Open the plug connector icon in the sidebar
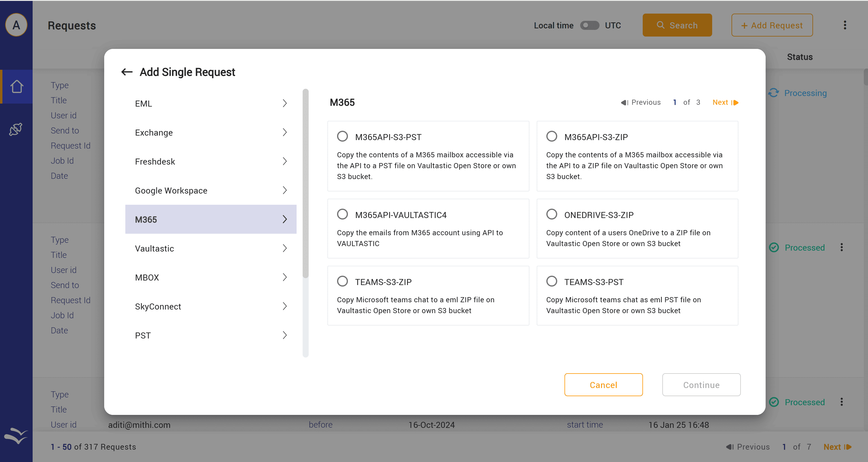 pos(16,130)
